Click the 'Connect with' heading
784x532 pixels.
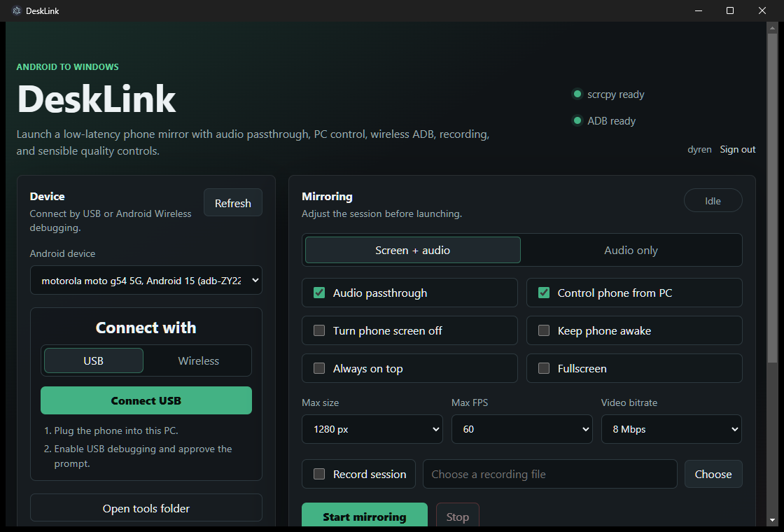coord(146,328)
